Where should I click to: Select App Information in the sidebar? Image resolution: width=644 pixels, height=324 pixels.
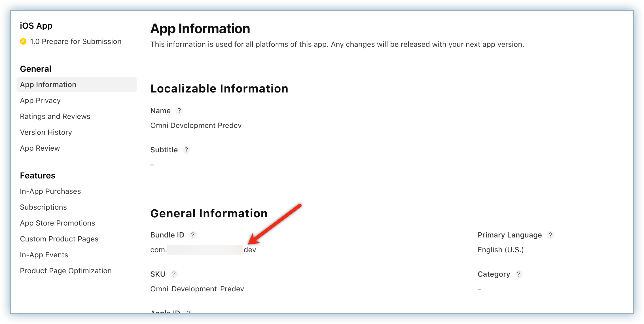pyautogui.click(x=48, y=85)
